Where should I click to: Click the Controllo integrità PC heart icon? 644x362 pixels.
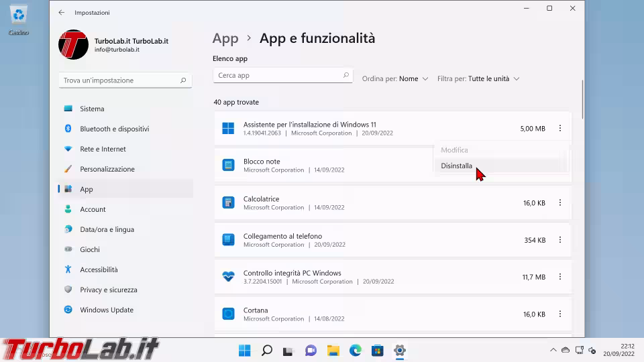(228, 277)
